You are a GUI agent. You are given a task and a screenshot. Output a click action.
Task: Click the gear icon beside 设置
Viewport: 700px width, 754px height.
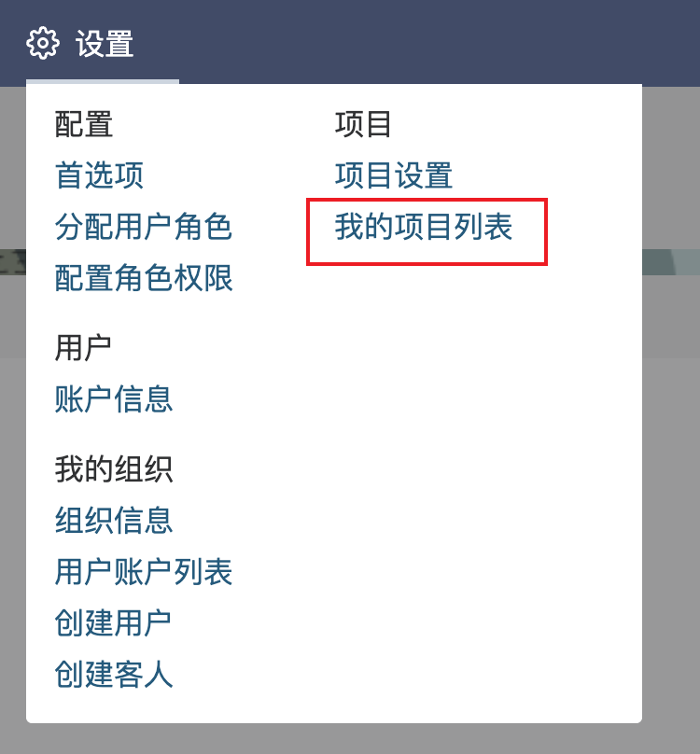point(43,43)
